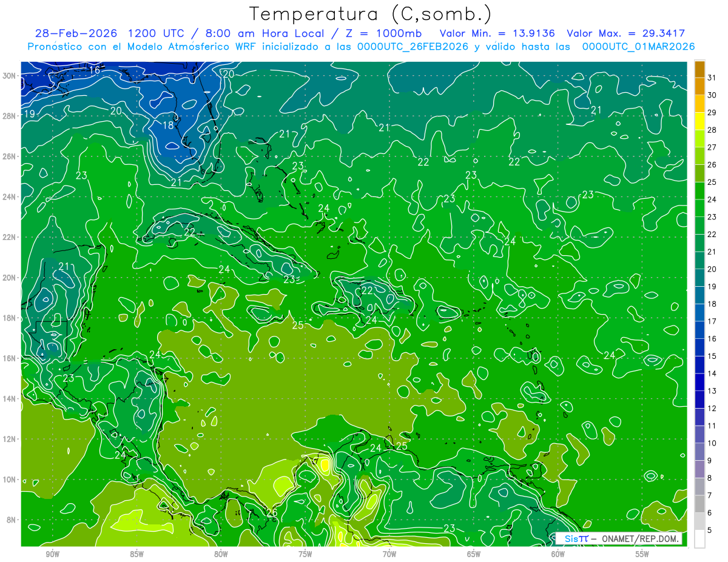Image resolution: width=728 pixels, height=562 pixels.
Task: Click the orange legend swatch between 30 and 31
Action: (x=699, y=86)
